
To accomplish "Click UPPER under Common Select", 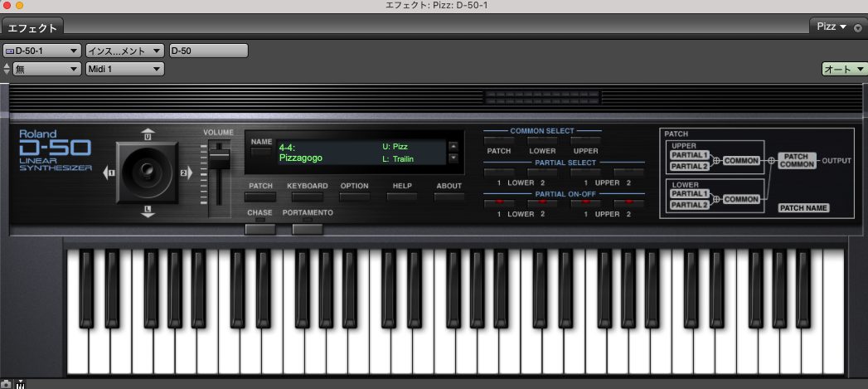I will point(585,140).
